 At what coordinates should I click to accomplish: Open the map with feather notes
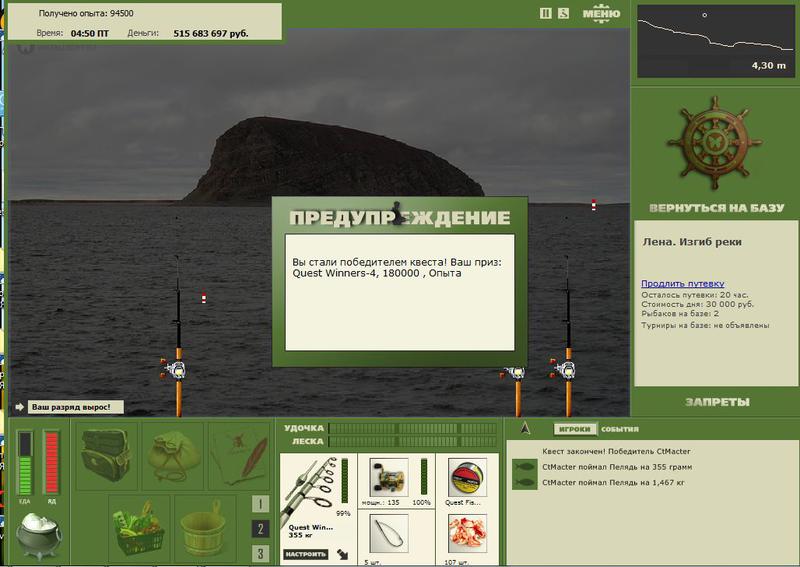pos(239,455)
